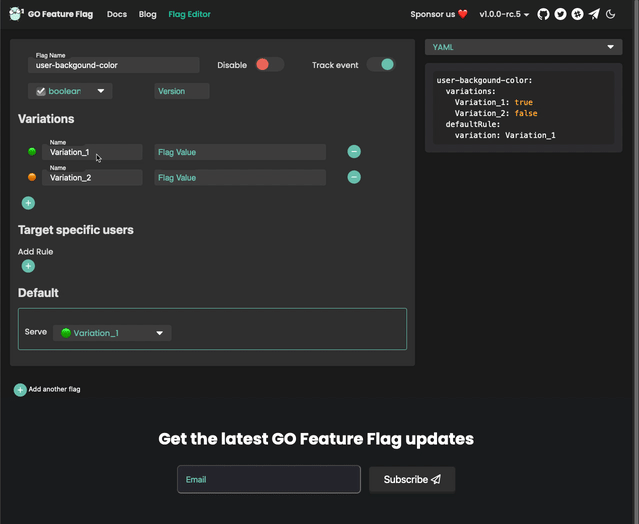
Task: Click the paper plane newsletter icon in navbar
Action: 594,14
